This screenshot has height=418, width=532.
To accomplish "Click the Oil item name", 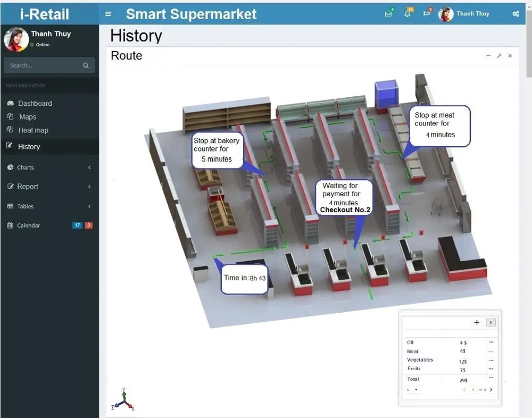I will point(410,342).
